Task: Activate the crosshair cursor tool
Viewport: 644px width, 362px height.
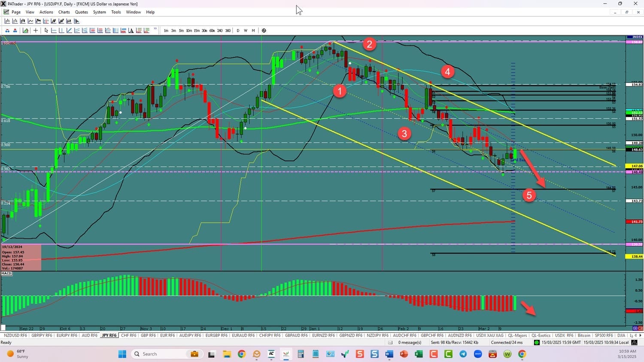Action: click(36, 30)
